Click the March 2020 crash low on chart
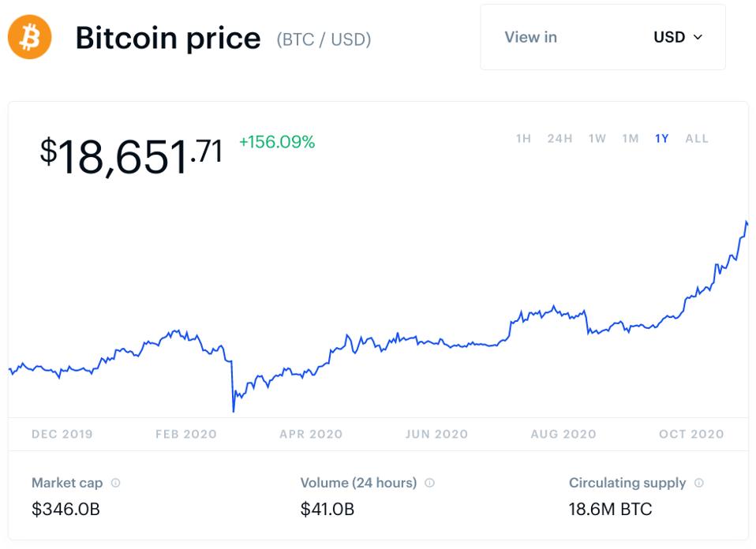 pyautogui.click(x=234, y=410)
